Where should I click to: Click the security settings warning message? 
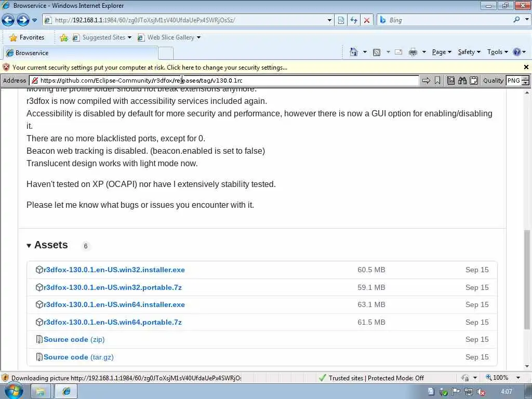150,67
